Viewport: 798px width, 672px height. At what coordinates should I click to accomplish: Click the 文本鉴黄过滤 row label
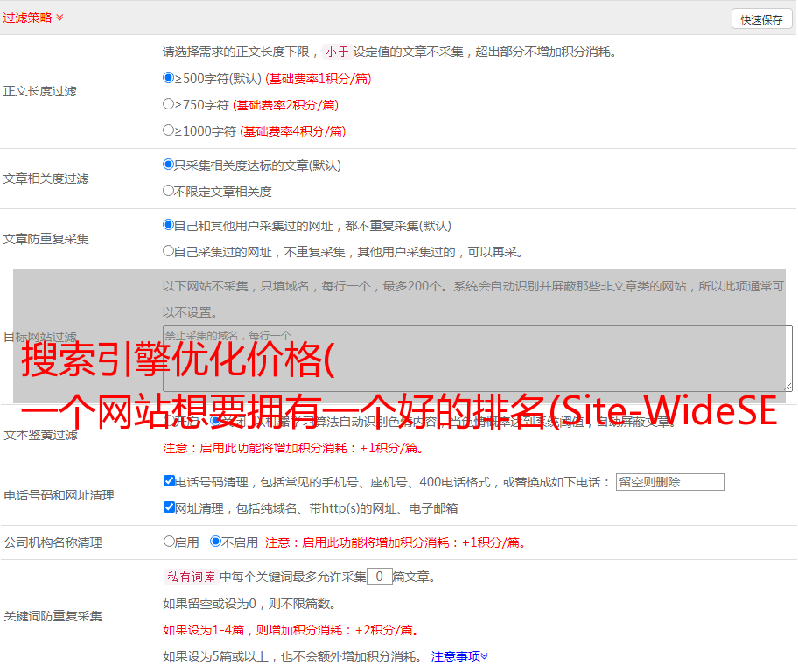click(x=41, y=435)
